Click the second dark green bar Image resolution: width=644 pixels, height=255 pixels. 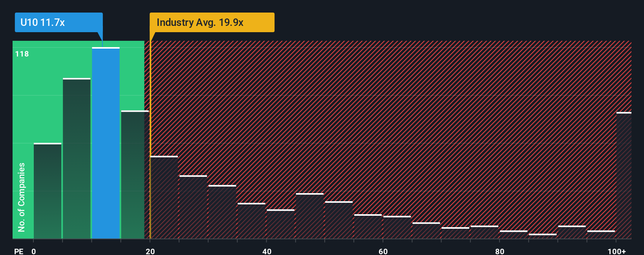pyautogui.click(x=77, y=158)
